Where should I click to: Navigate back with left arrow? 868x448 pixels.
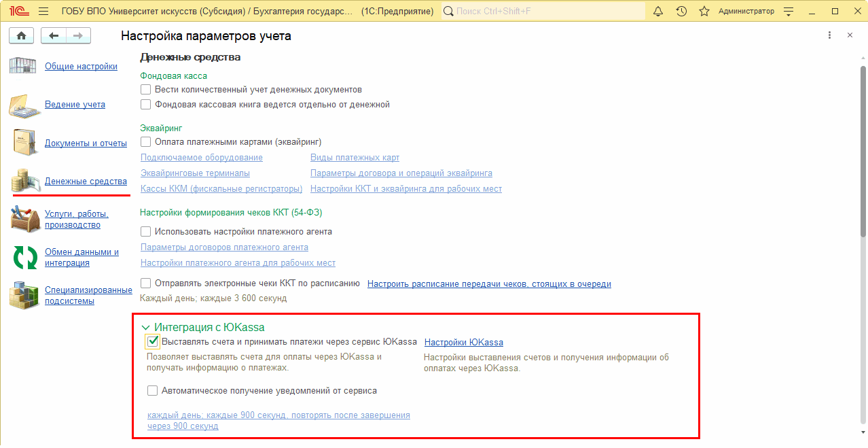coord(54,36)
